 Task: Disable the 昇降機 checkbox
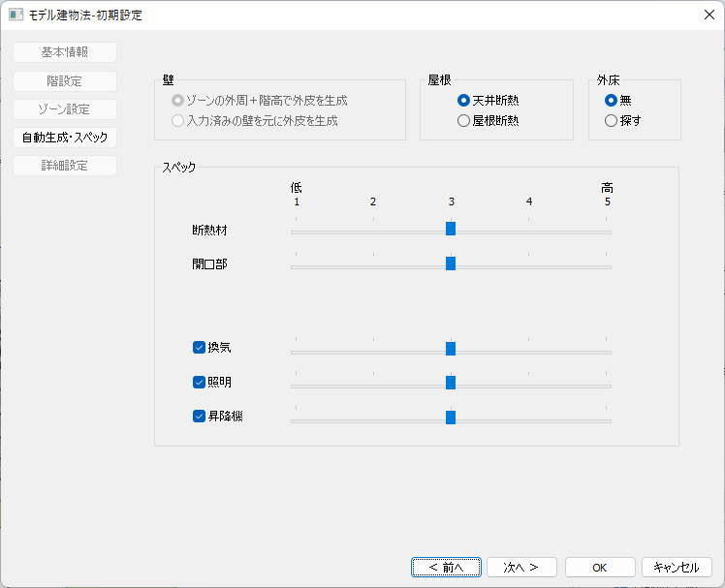200,417
